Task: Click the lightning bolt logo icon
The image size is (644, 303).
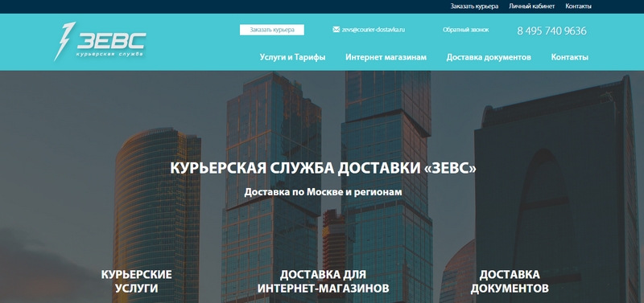Action: (x=64, y=42)
